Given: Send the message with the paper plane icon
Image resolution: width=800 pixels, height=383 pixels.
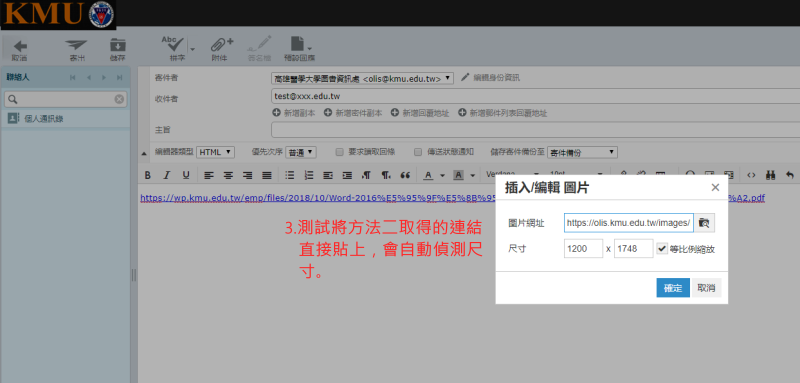Looking at the screenshot, I should pos(77,50).
